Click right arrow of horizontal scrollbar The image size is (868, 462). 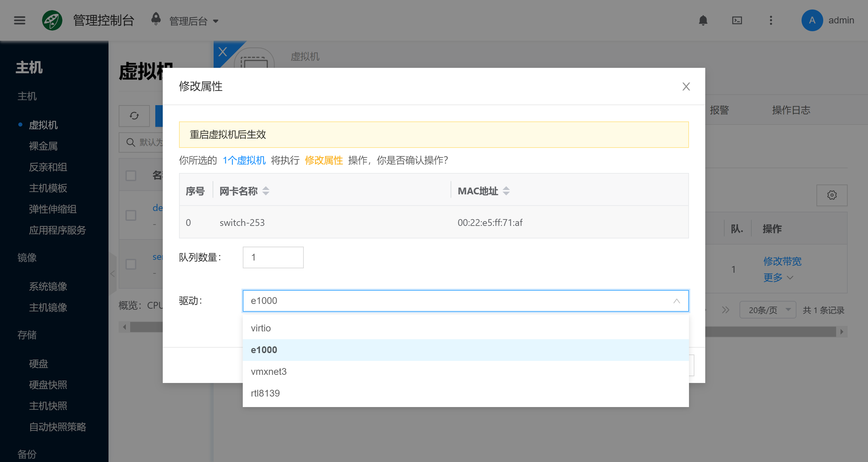click(842, 332)
